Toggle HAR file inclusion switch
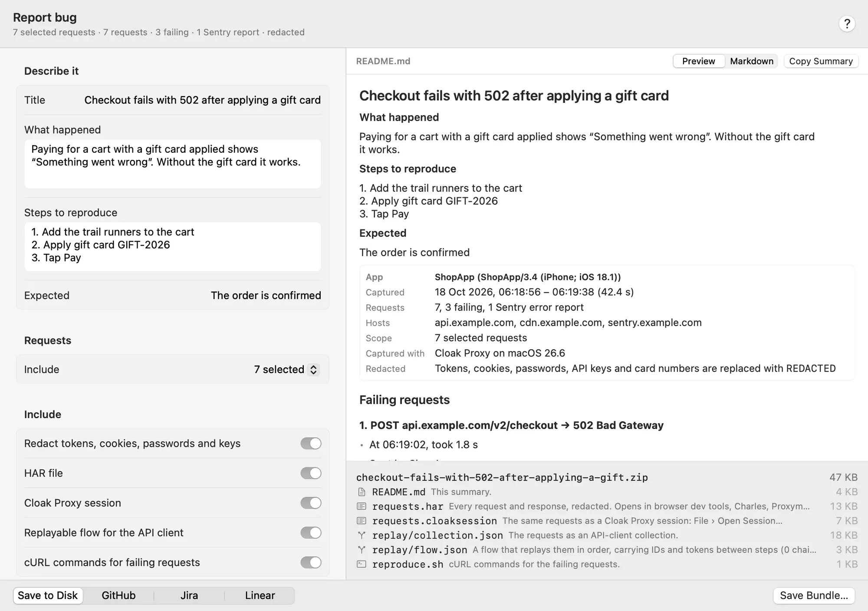Image resolution: width=868 pixels, height=611 pixels. pyautogui.click(x=311, y=473)
